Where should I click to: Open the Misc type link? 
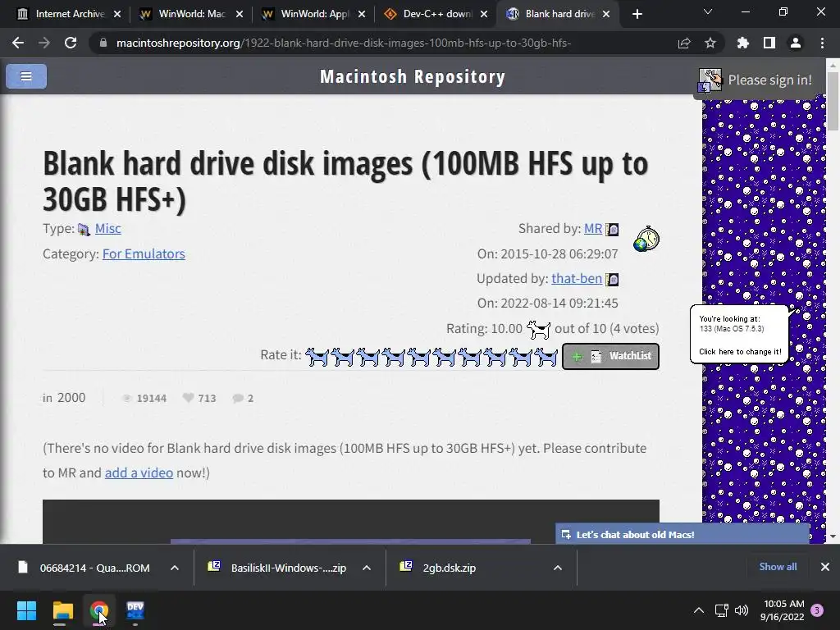pyautogui.click(x=107, y=229)
